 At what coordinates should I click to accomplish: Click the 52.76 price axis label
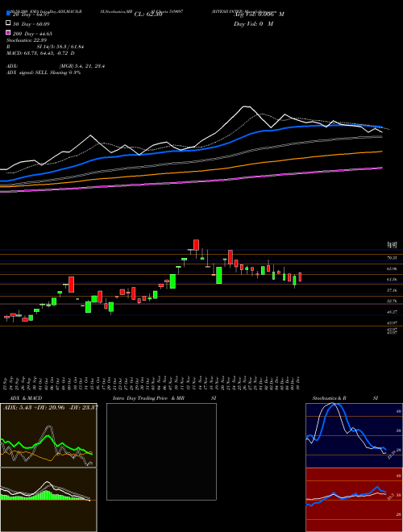(x=393, y=301)
